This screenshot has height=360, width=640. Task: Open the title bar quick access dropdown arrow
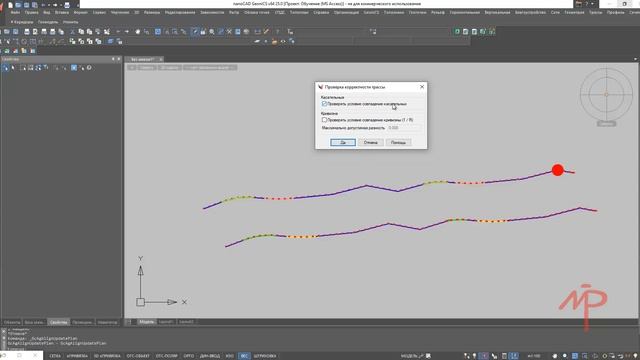(x=77, y=5)
